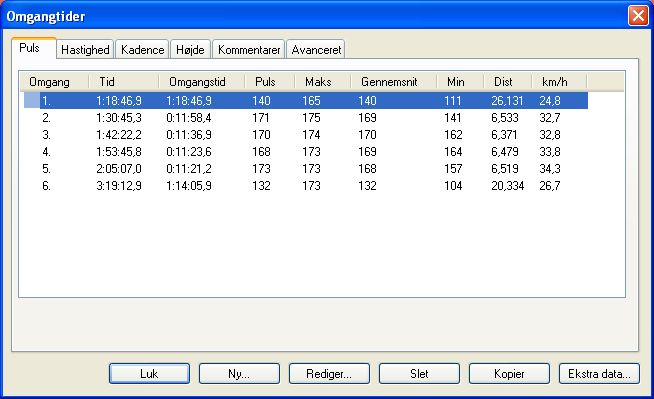
Task: Click distance value 6,479
Action: (505, 152)
